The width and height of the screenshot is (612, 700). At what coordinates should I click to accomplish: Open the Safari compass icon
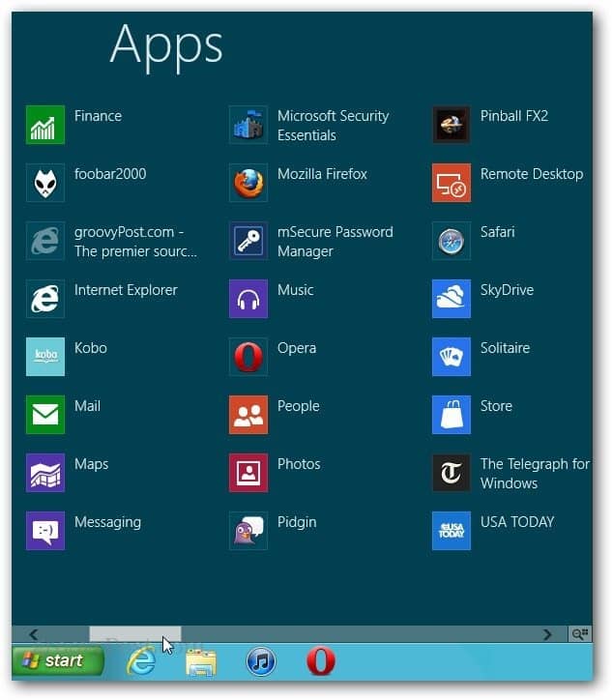pos(452,241)
